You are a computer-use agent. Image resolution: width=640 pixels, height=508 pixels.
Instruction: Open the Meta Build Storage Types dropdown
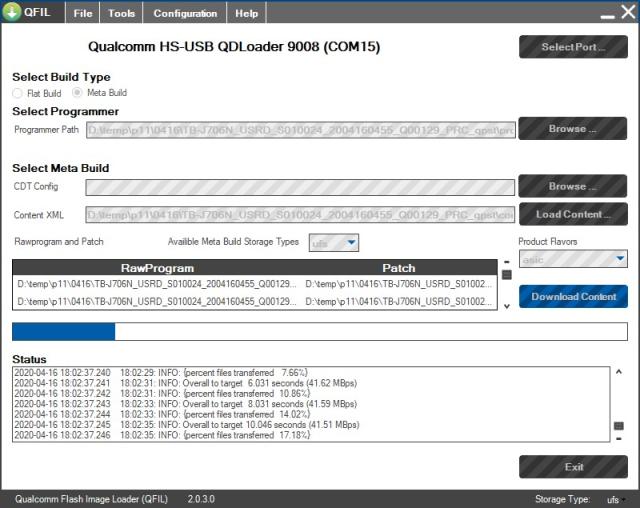pyautogui.click(x=334, y=243)
